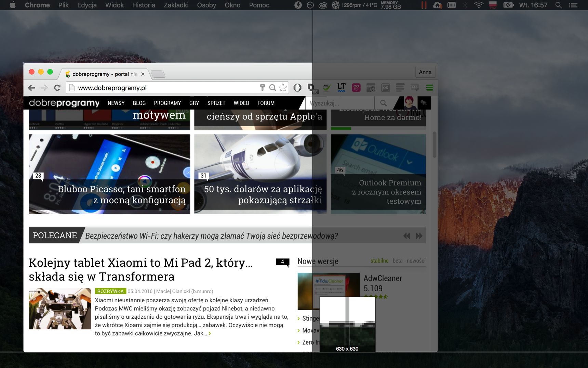The height and width of the screenshot is (368, 588).
Task: Open the Historia menu
Action: pos(144,5)
